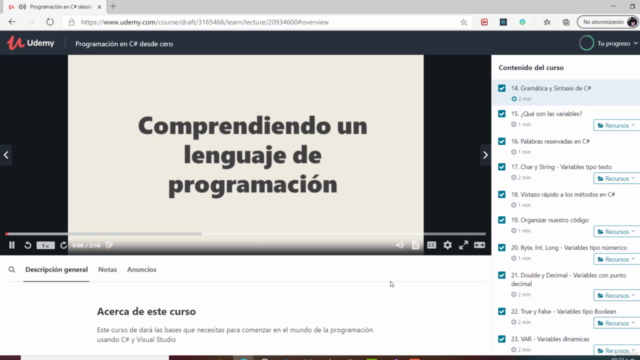The image size is (640, 360).
Task: Uncheck lecture 16 Palabras reservadas
Action: [x=502, y=141]
